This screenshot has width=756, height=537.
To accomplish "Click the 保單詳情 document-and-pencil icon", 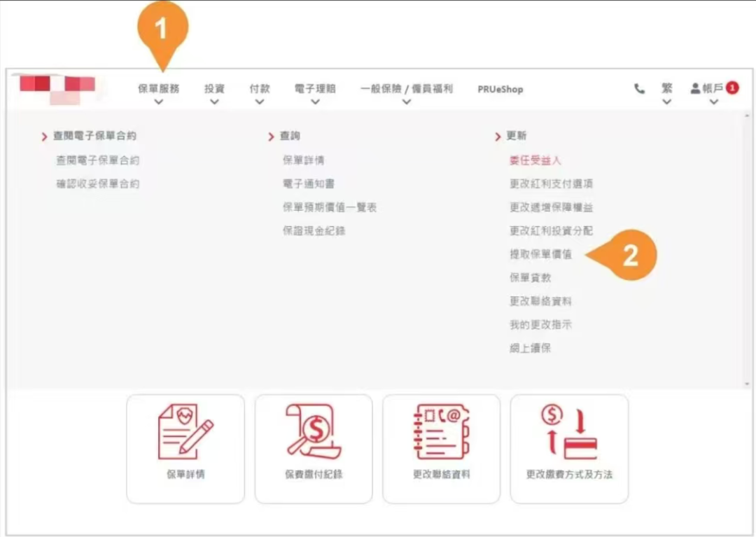I will pos(185,433).
